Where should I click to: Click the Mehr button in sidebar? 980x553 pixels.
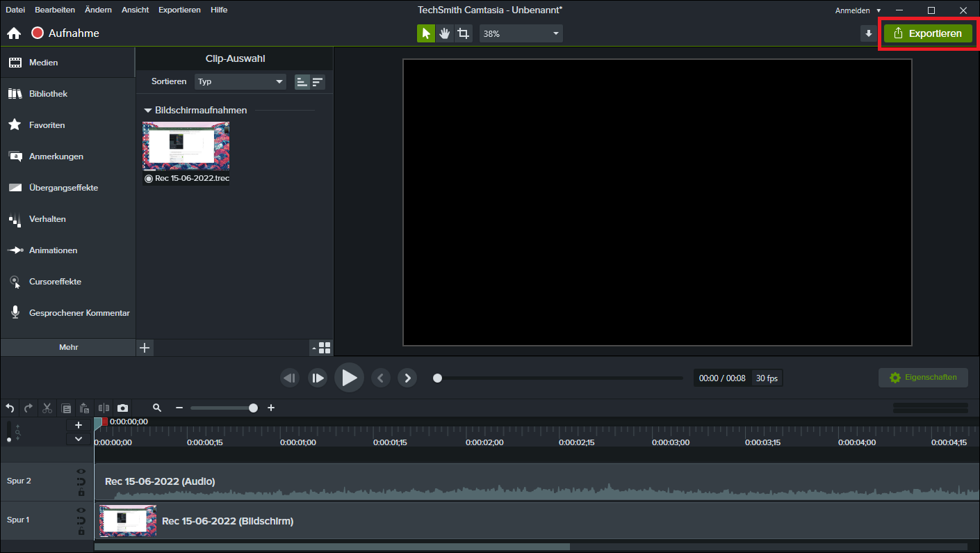click(x=68, y=347)
